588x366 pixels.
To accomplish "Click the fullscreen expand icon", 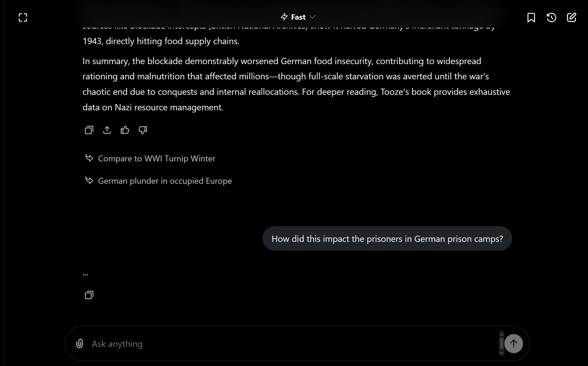I will coord(23,18).
